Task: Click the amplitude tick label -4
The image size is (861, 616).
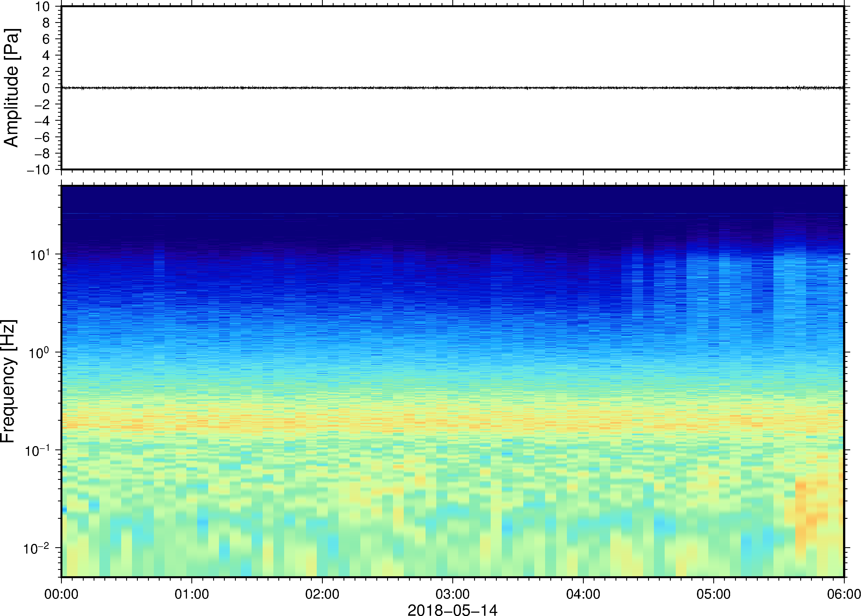Action: pyautogui.click(x=42, y=121)
